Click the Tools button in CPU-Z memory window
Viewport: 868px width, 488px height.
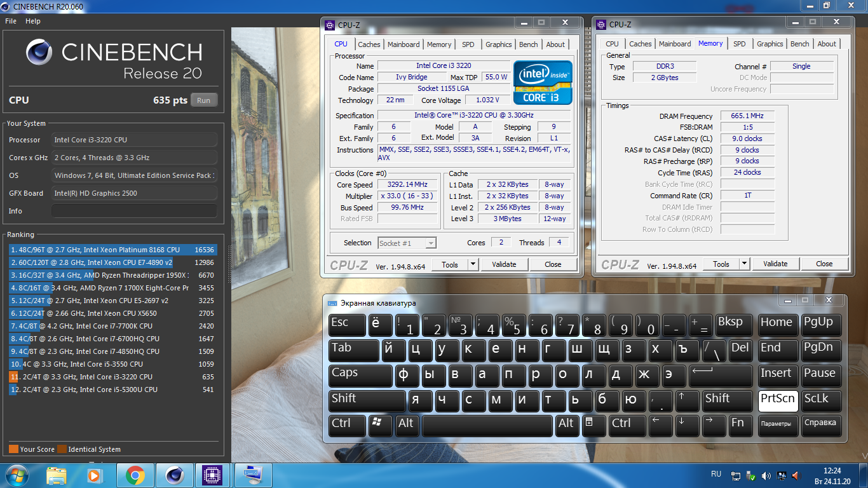[x=721, y=264]
